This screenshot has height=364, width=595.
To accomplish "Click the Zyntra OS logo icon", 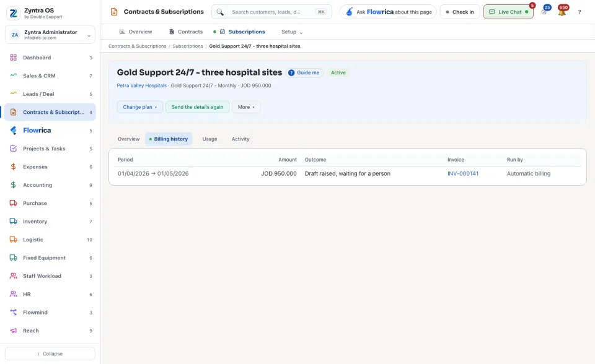I will (x=13, y=13).
